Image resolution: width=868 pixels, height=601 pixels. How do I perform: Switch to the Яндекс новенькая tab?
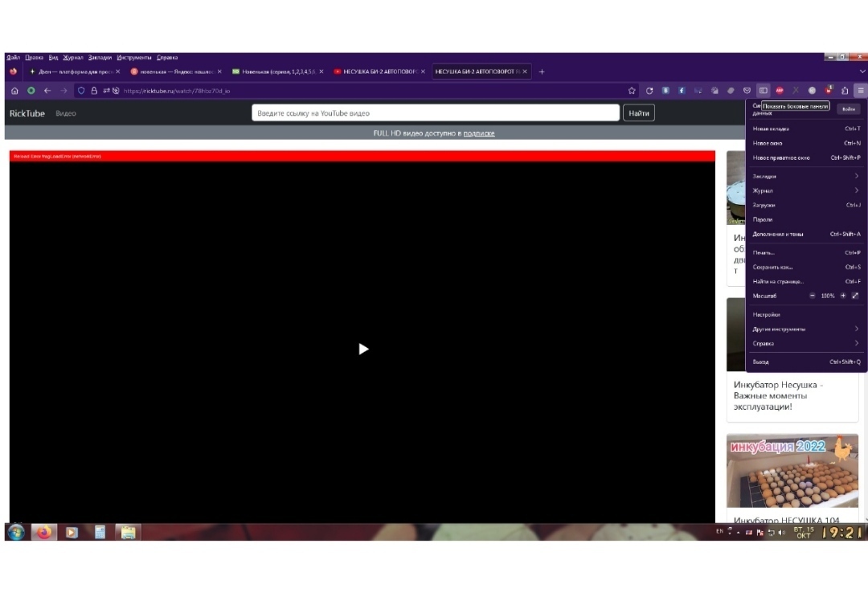tap(175, 72)
